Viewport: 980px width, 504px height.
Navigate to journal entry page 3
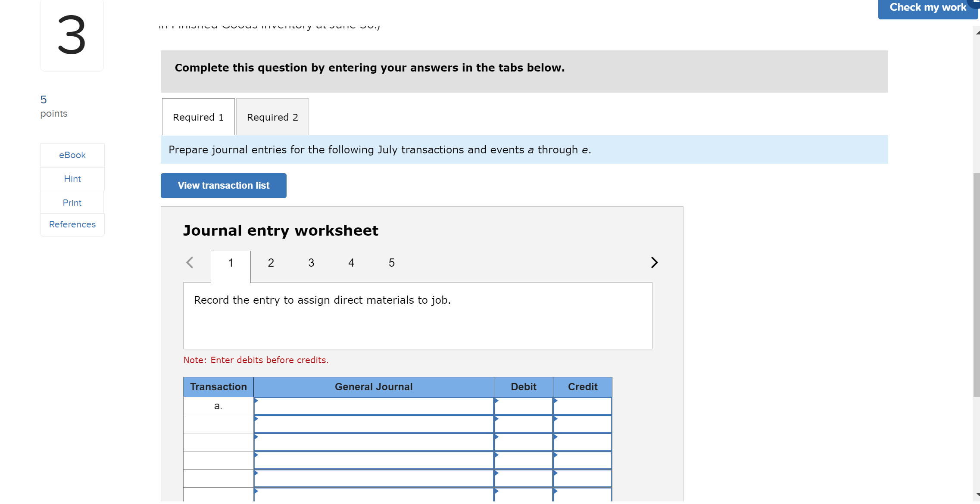click(311, 261)
